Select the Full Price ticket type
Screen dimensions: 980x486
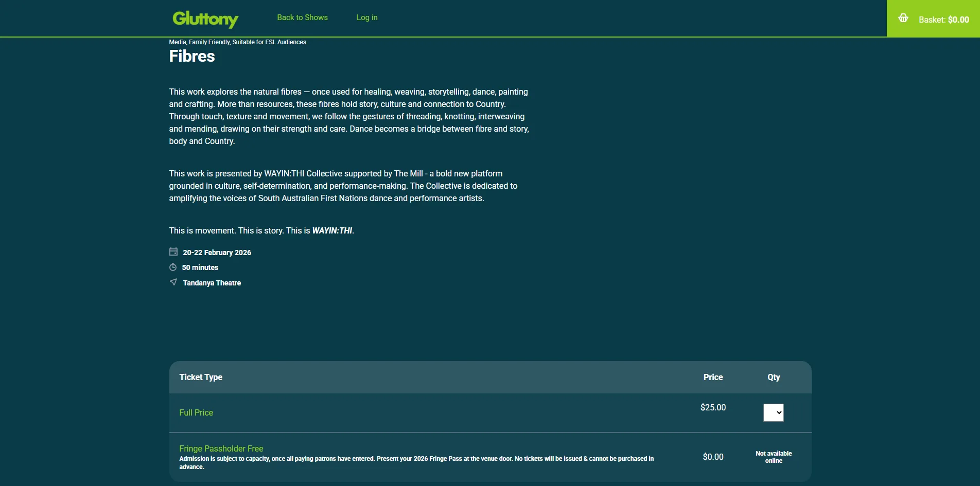click(196, 412)
